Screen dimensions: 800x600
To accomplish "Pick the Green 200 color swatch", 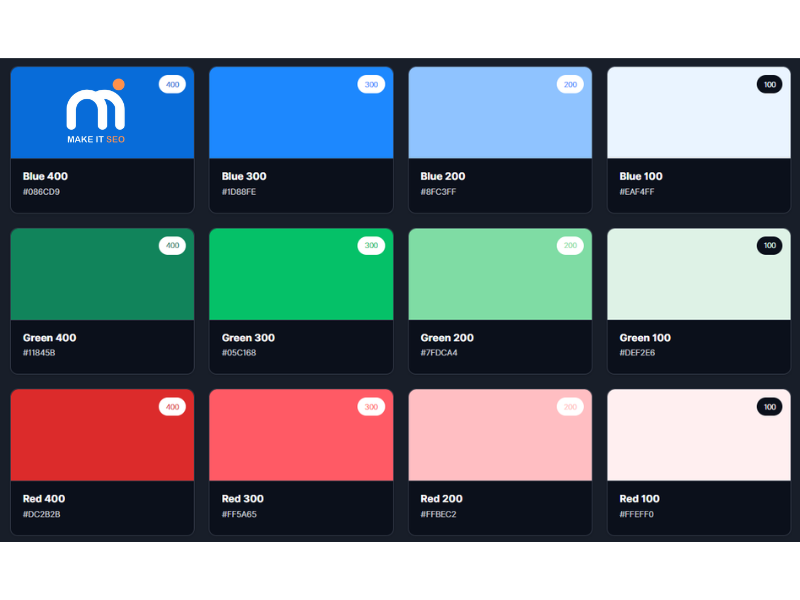I will [x=499, y=280].
